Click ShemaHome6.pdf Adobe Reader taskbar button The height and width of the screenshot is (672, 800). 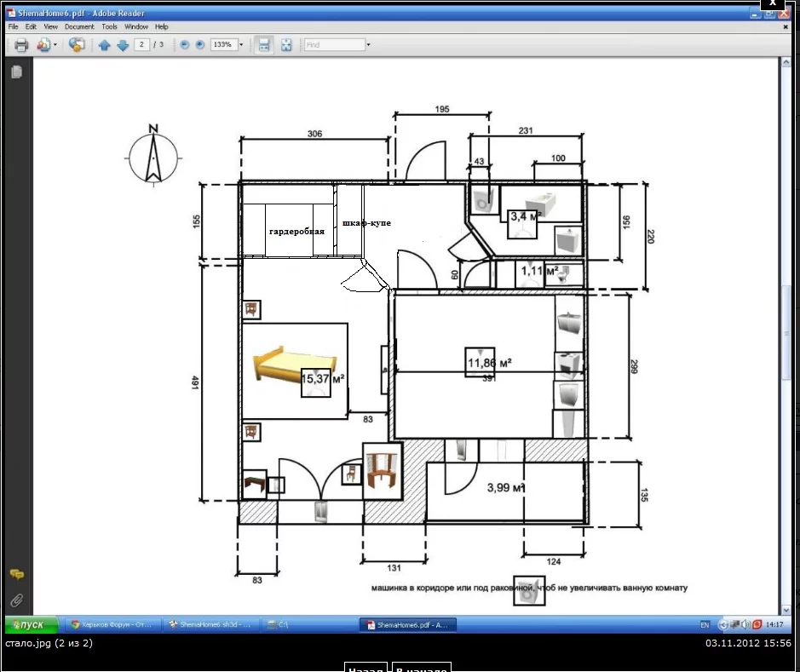tap(407, 624)
